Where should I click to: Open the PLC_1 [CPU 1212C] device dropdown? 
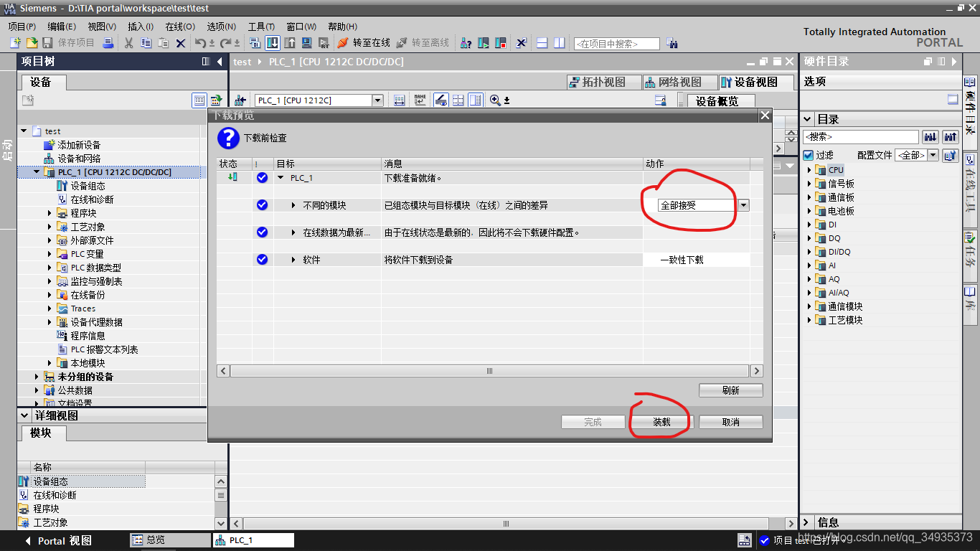click(377, 100)
